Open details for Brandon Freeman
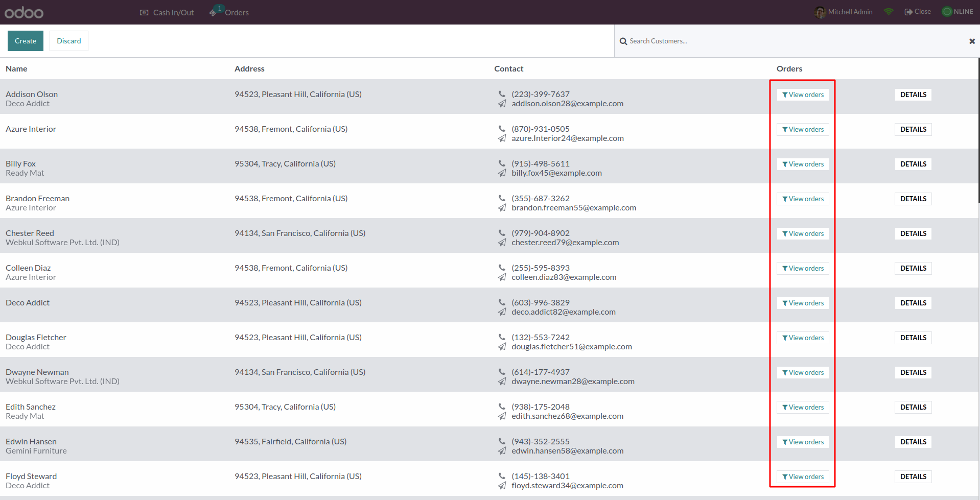The height and width of the screenshot is (500, 980). pyautogui.click(x=913, y=199)
